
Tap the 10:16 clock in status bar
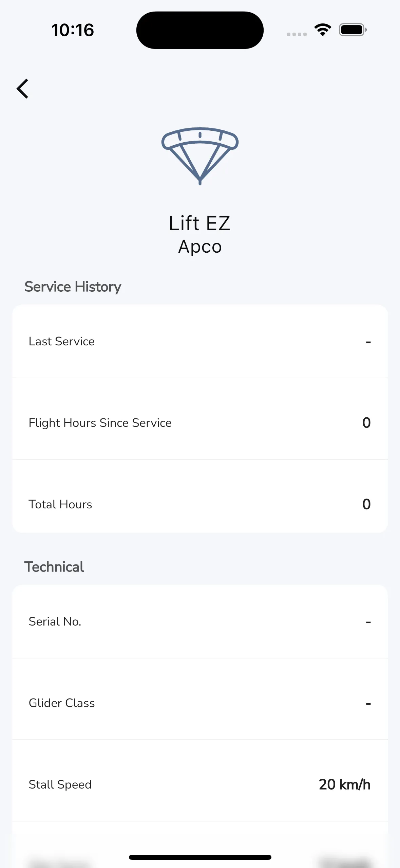point(73,30)
